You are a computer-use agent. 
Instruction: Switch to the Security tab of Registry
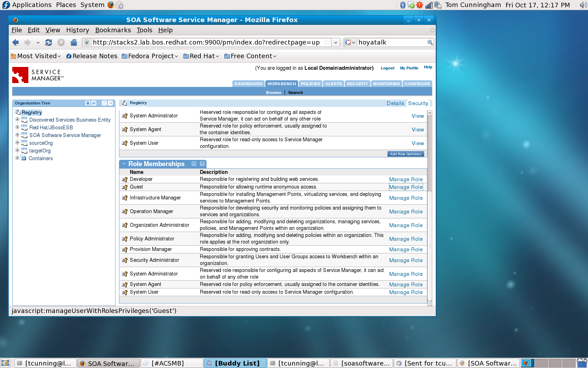tap(418, 103)
